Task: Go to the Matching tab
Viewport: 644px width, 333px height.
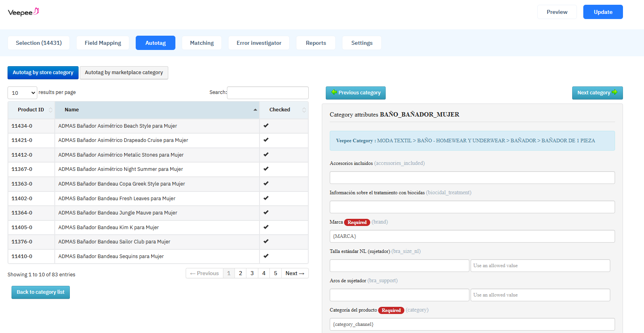Action: click(202, 43)
